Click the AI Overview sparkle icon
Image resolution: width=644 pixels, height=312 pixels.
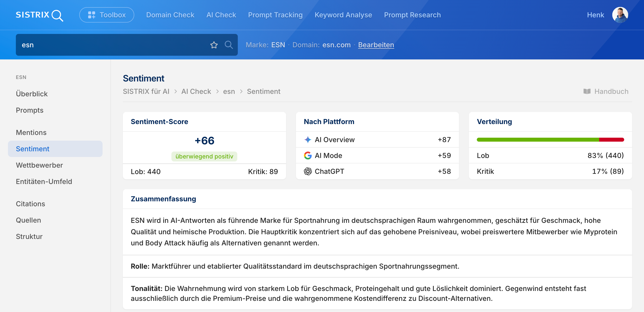point(308,140)
